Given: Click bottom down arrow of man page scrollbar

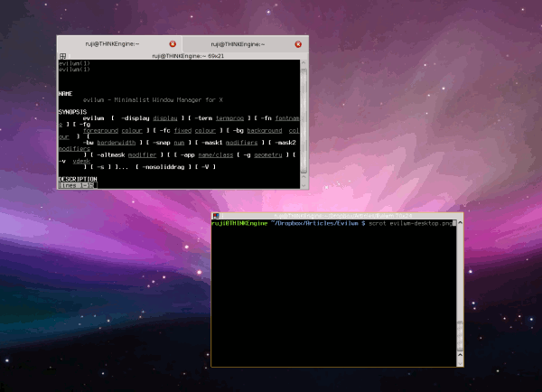Looking at the screenshot, I should (304, 186).
